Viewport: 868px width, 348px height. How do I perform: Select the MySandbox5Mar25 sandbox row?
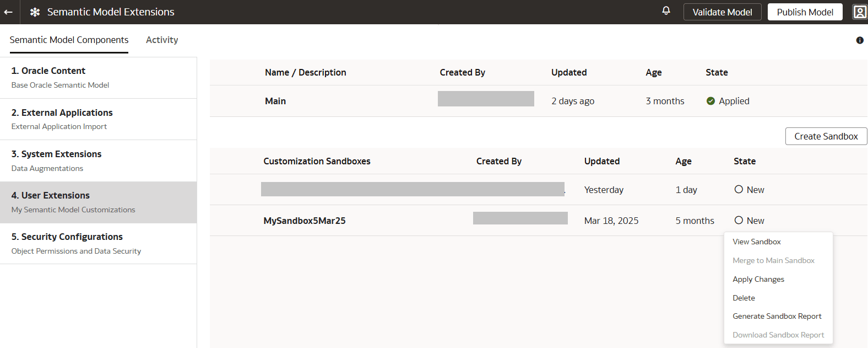[305, 221]
